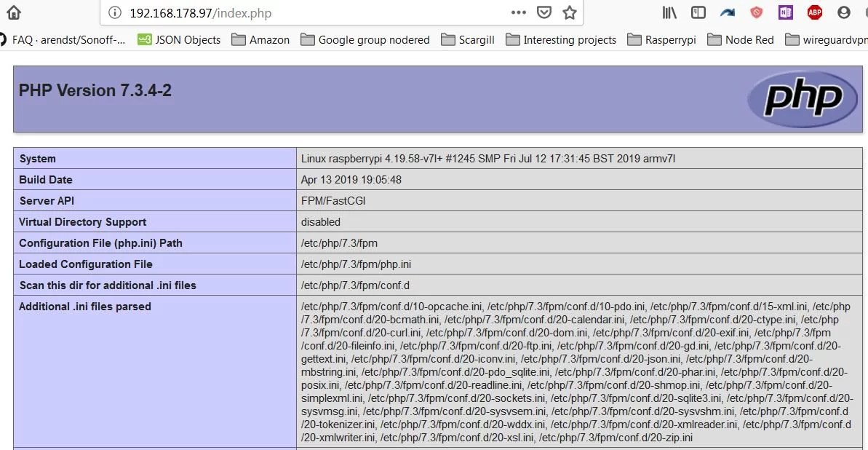
Task: Click the FPM/FastCGI value
Action: (333, 201)
